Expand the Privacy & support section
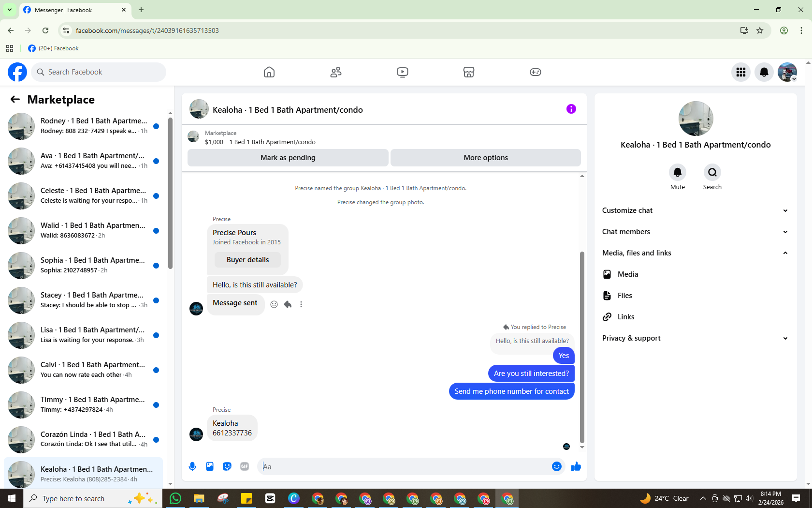 tap(696, 338)
